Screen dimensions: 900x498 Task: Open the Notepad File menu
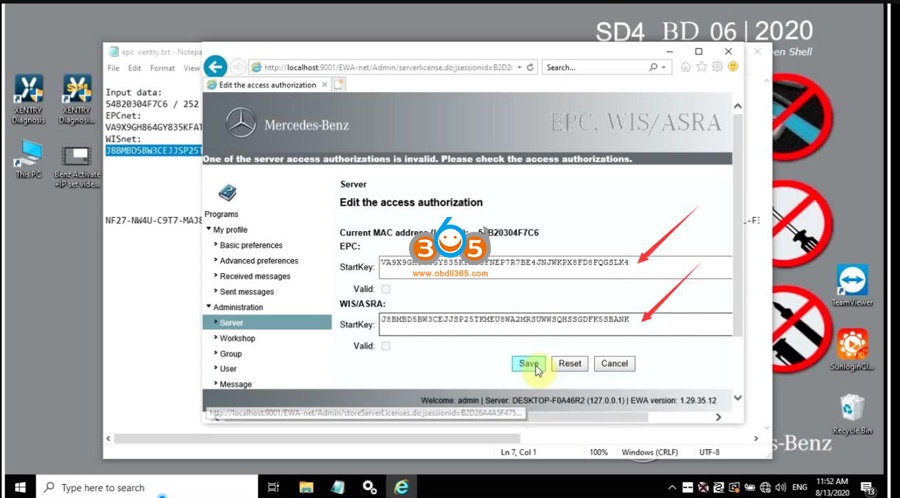pos(113,68)
